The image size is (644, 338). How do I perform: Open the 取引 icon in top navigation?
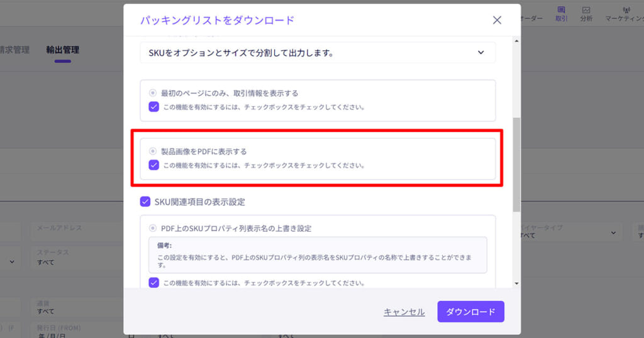(x=562, y=14)
